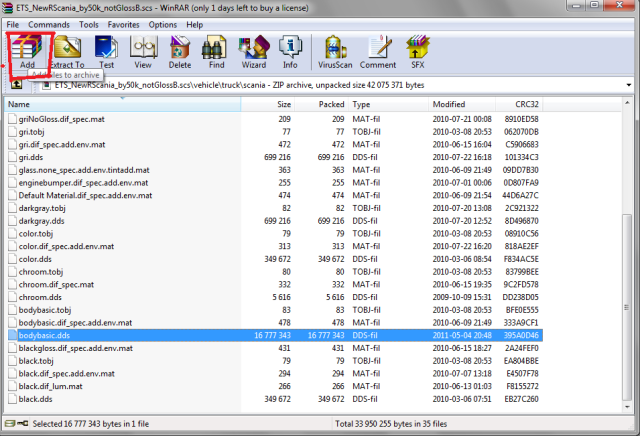Select blackgloss.dif_spec.add.env.mat

pyautogui.click(x=76, y=348)
